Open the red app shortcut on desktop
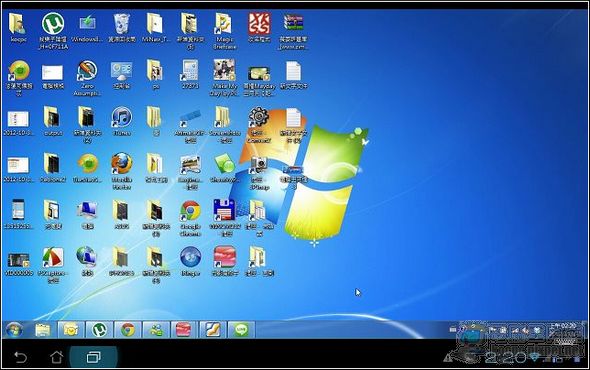 (225, 257)
